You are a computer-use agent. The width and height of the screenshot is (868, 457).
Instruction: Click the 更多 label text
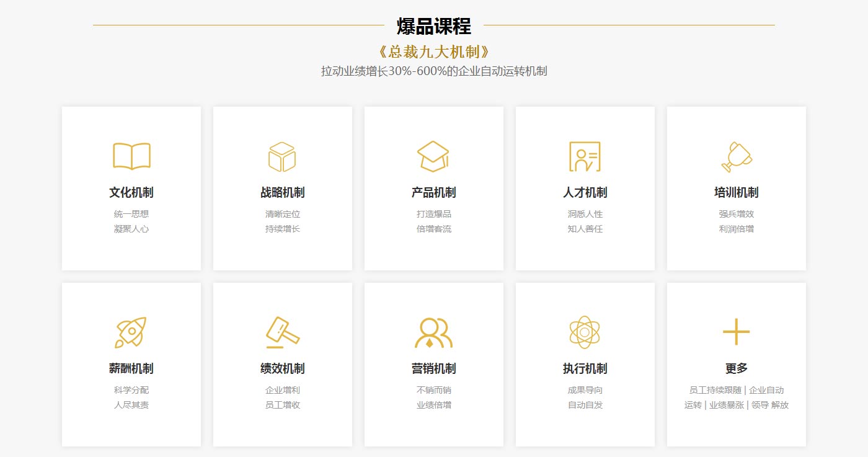[736, 368]
